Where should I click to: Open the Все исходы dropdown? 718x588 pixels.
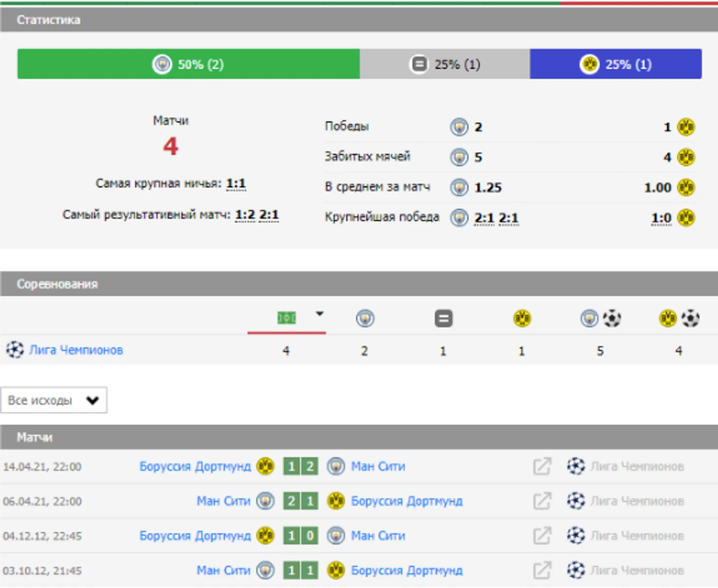pos(54,400)
